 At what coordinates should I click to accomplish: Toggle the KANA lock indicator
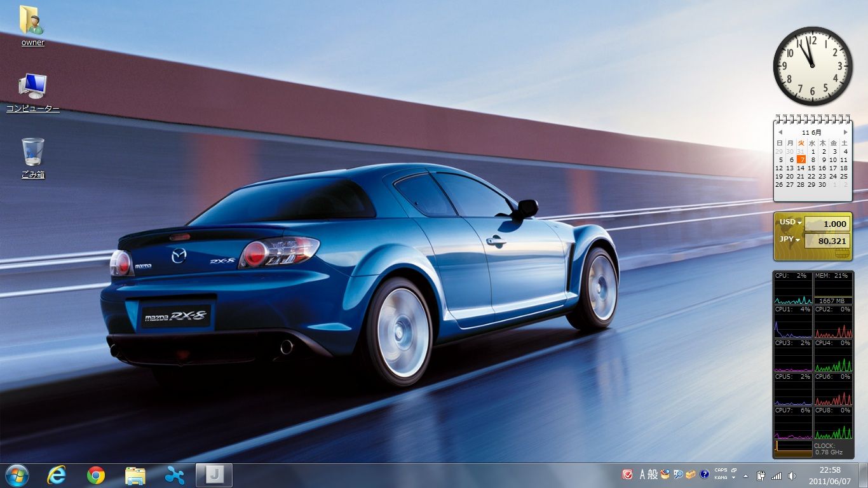721,477
